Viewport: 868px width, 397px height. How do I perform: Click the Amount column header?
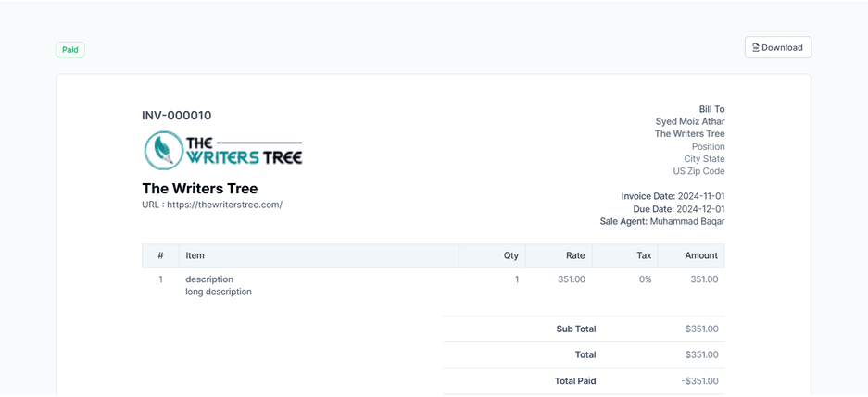pyautogui.click(x=700, y=255)
